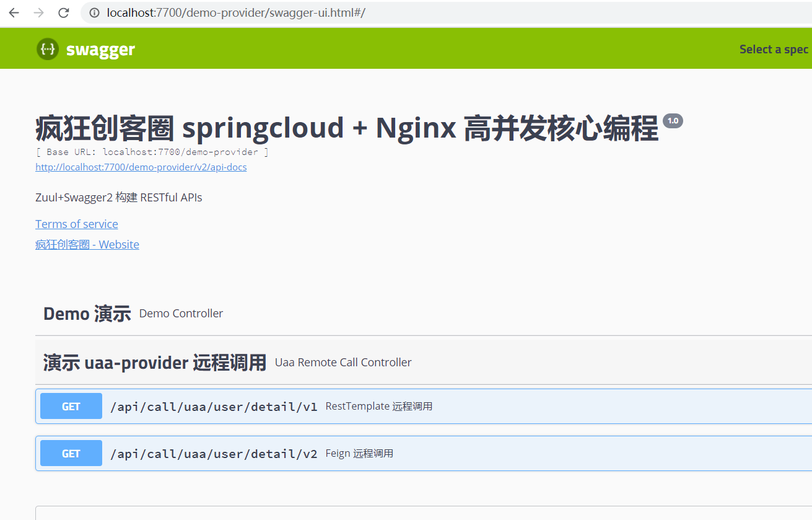Click the GET badge of the v2 endpoint
This screenshot has height=520, width=812.
coord(71,454)
